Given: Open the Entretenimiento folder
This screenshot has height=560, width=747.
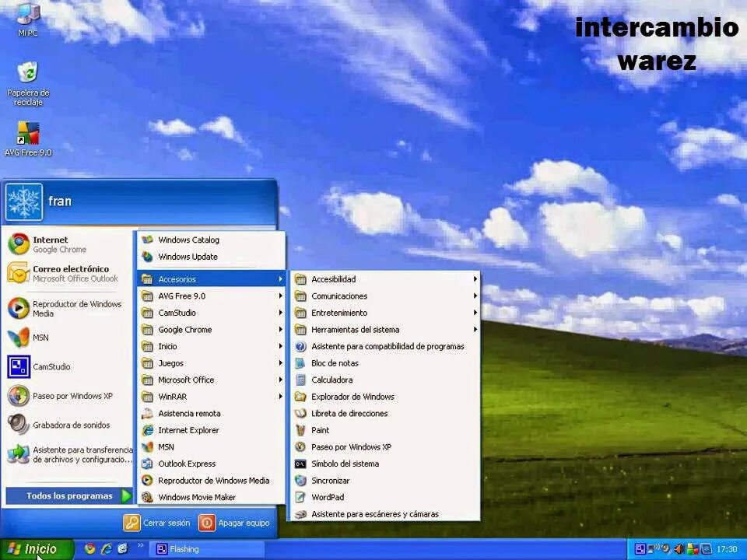Looking at the screenshot, I should [385, 313].
